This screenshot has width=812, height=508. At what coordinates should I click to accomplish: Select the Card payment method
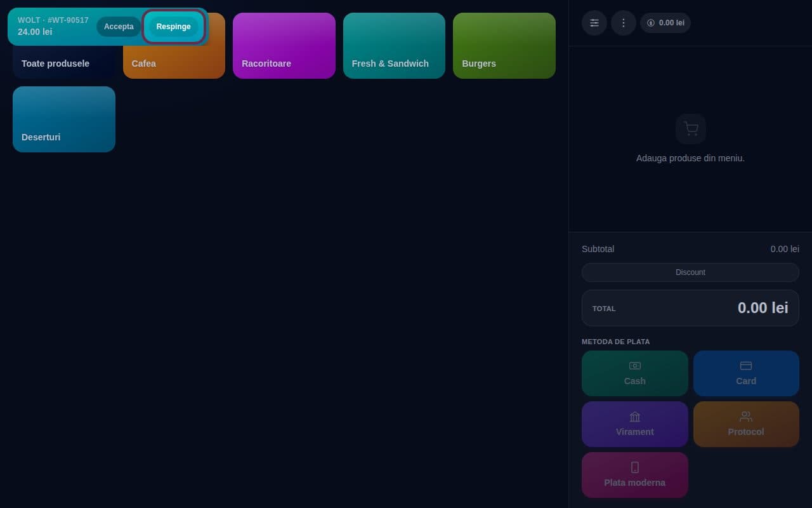point(746,373)
